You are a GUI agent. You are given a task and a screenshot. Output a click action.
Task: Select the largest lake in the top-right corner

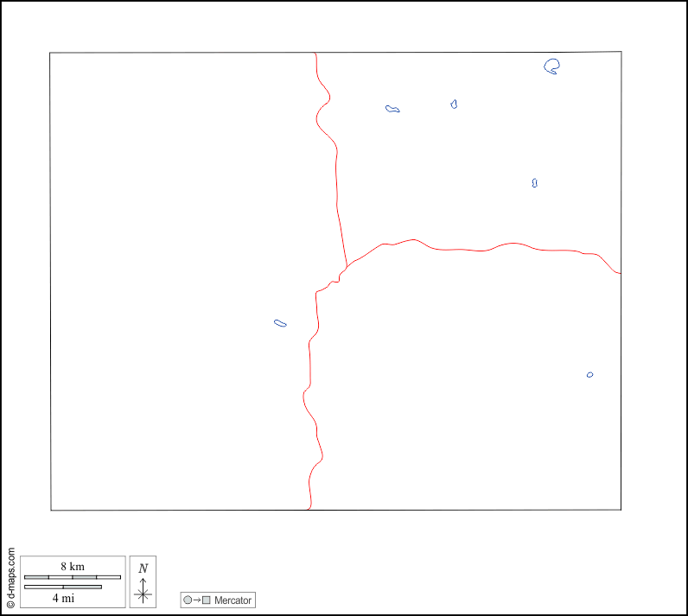pos(551,66)
